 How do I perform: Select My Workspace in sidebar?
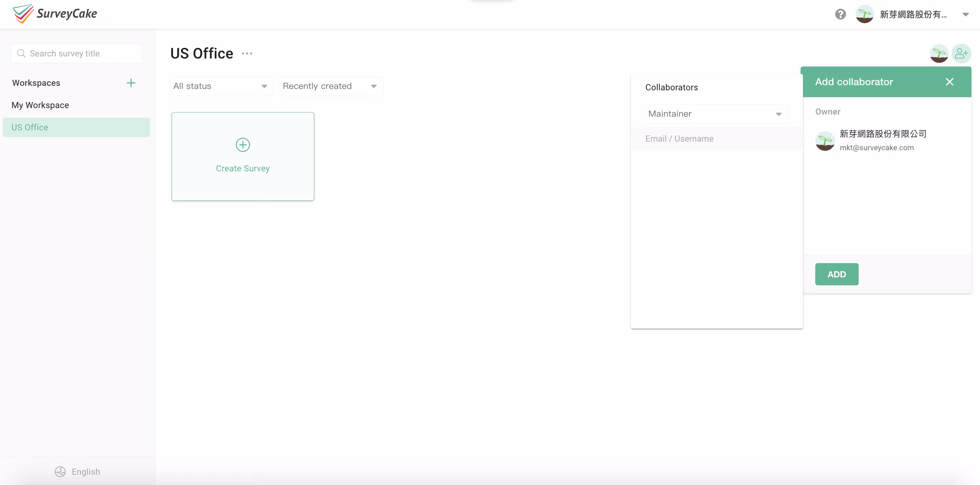40,105
